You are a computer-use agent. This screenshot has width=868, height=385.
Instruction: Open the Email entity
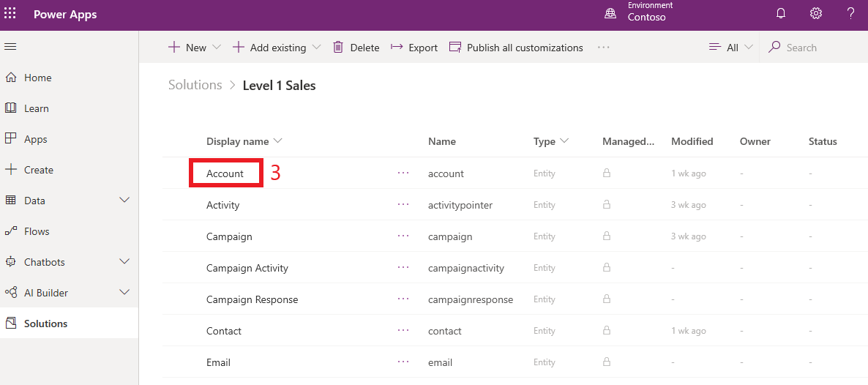pos(218,362)
